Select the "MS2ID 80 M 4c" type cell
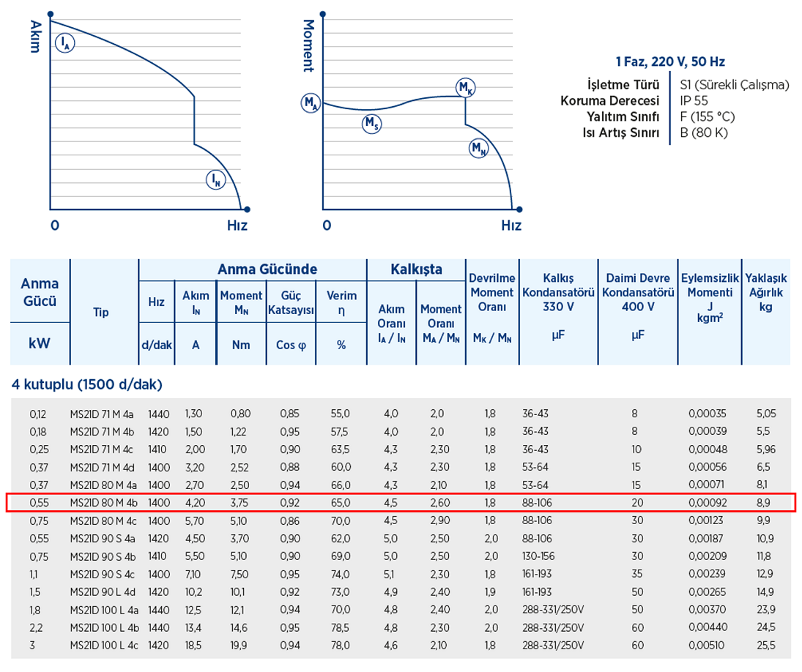802x672 pixels. [103, 520]
